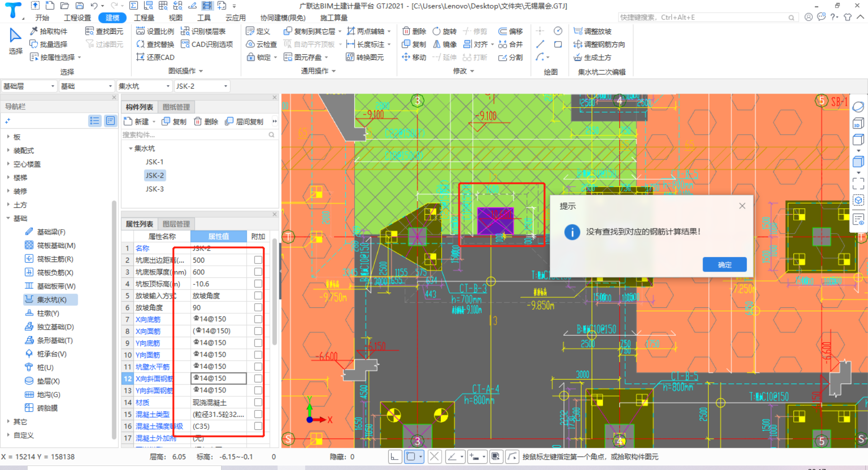Tick the 附加 checkbox for 坑底板厚度
Image resolution: width=868 pixels, height=470 pixels.
(x=258, y=272)
